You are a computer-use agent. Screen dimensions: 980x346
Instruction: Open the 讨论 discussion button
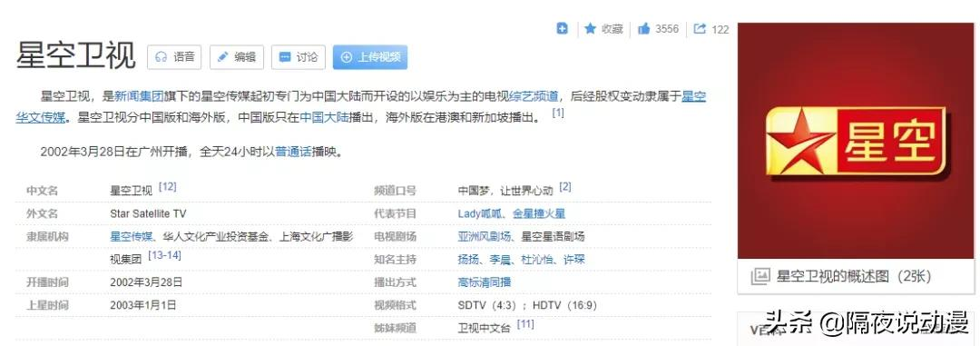[x=299, y=57]
